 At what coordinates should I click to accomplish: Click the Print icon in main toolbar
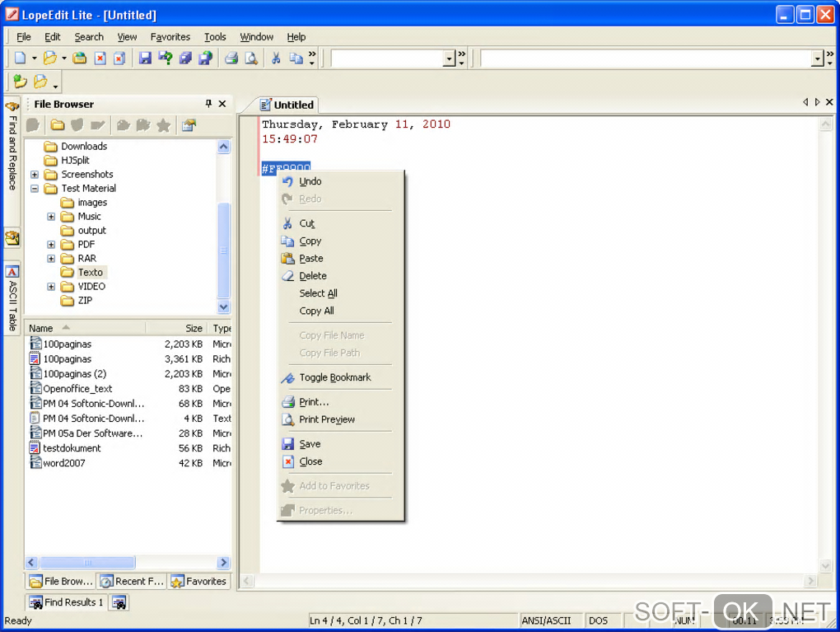coord(231,59)
